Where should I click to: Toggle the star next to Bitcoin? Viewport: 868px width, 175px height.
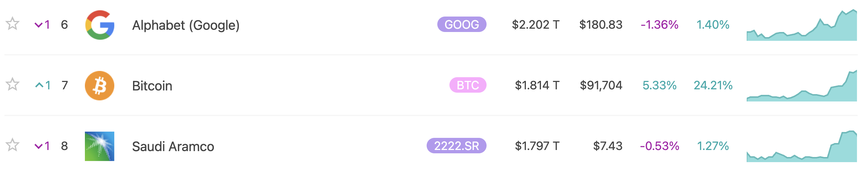tap(12, 85)
